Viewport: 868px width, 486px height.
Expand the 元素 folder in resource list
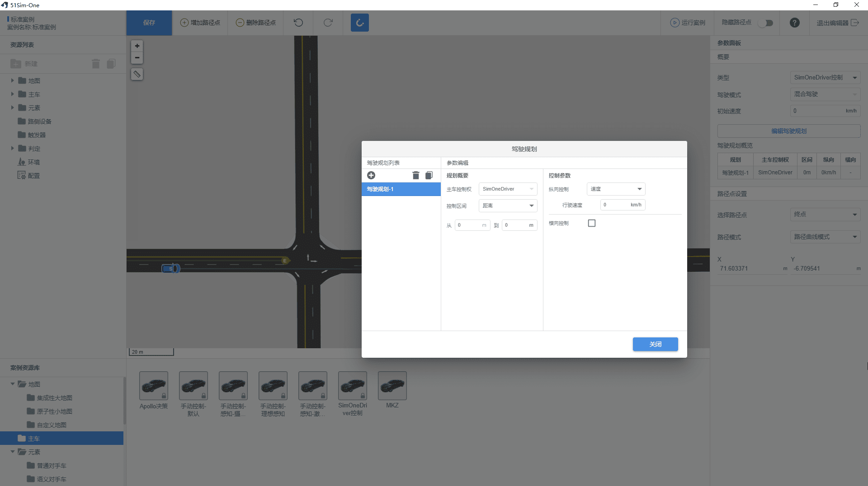click(x=13, y=107)
